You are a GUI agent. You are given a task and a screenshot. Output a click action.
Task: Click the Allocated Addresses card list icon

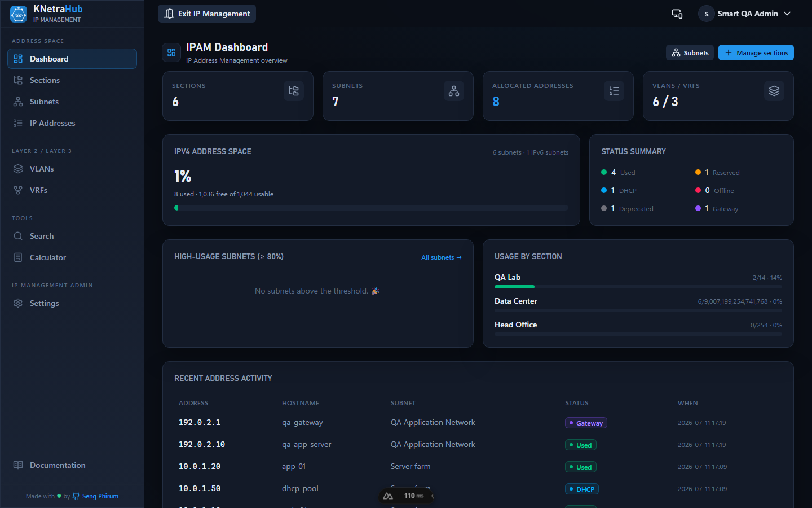pos(614,91)
